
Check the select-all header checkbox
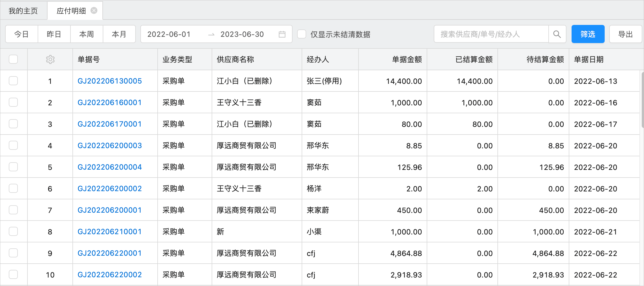point(13,59)
